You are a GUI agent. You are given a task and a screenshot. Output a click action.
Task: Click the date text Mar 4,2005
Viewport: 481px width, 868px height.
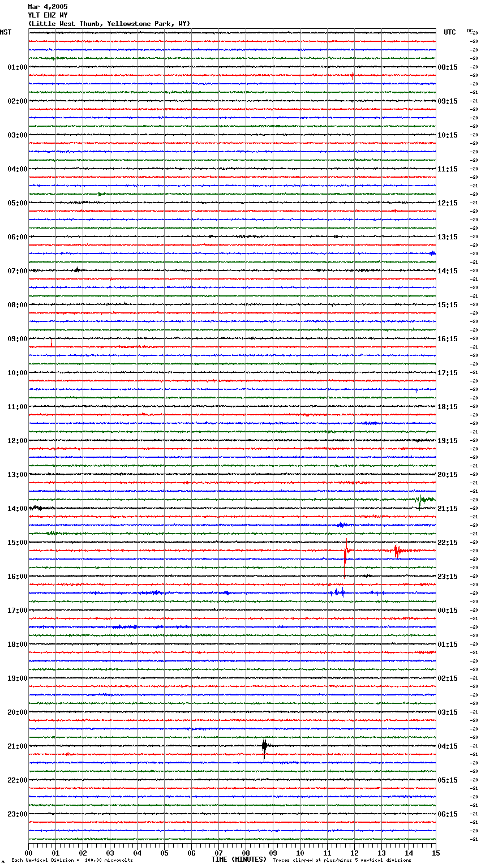pos(48,7)
